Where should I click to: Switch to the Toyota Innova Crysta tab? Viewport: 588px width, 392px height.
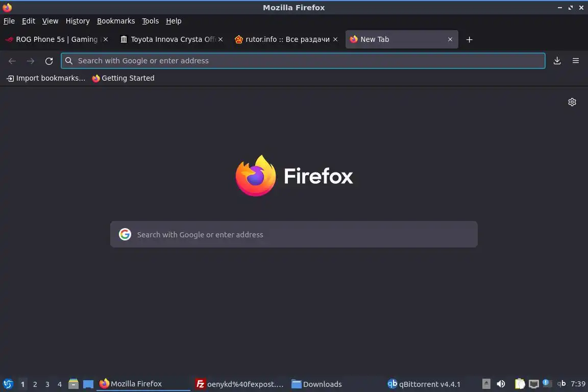point(171,39)
